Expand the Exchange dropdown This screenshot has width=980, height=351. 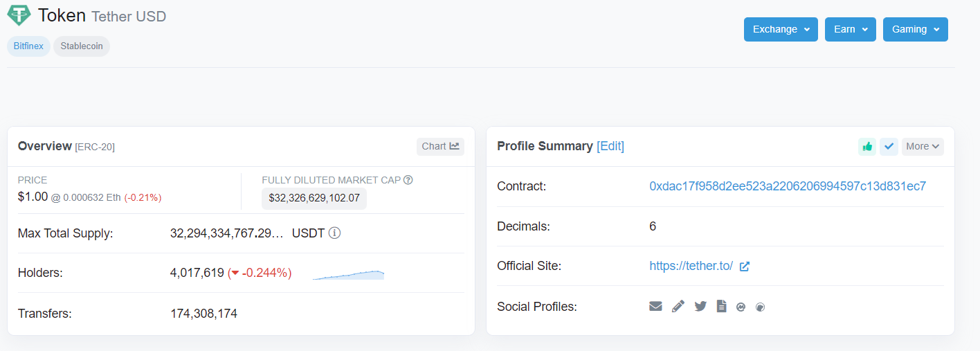coord(781,29)
